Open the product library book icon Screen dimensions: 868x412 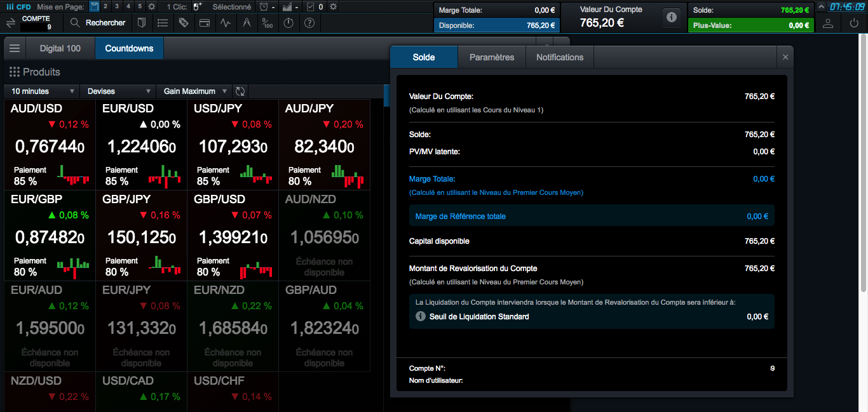coord(142,22)
